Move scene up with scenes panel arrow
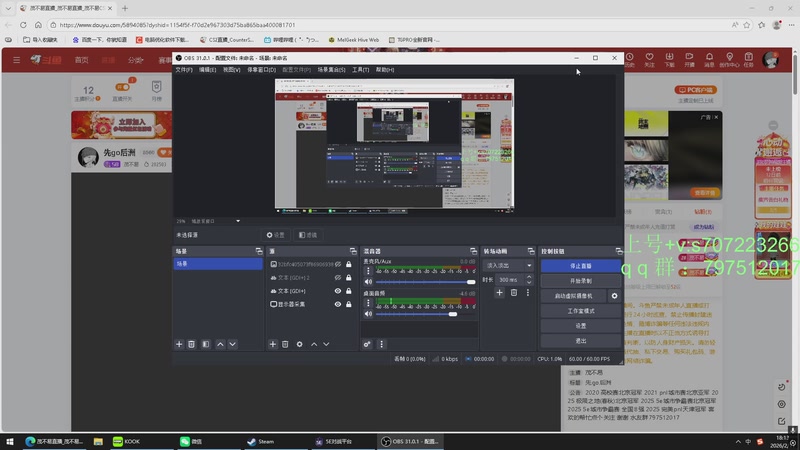This screenshot has height=450, width=800. coord(220,344)
